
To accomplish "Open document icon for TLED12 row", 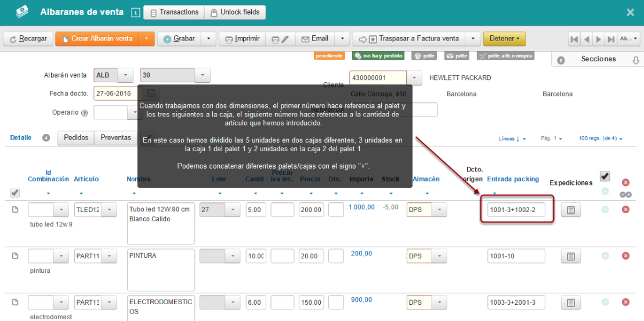I will [15, 210].
